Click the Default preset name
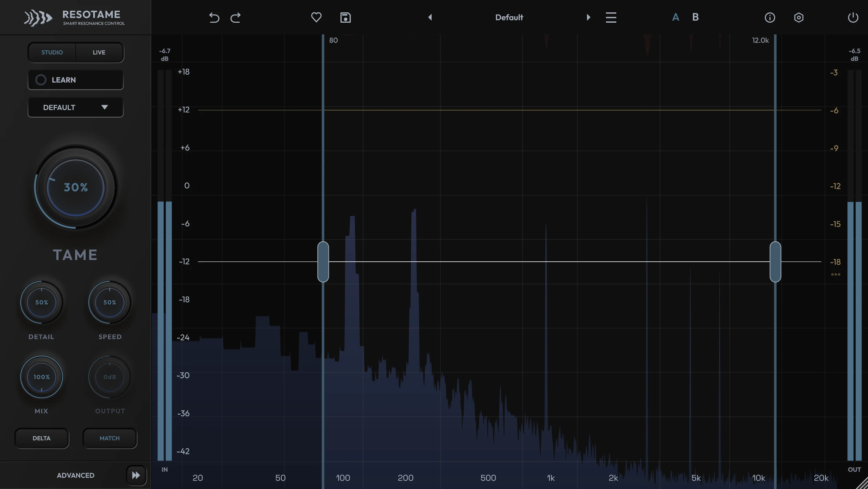The height and width of the screenshot is (489, 868). pyautogui.click(x=509, y=17)
